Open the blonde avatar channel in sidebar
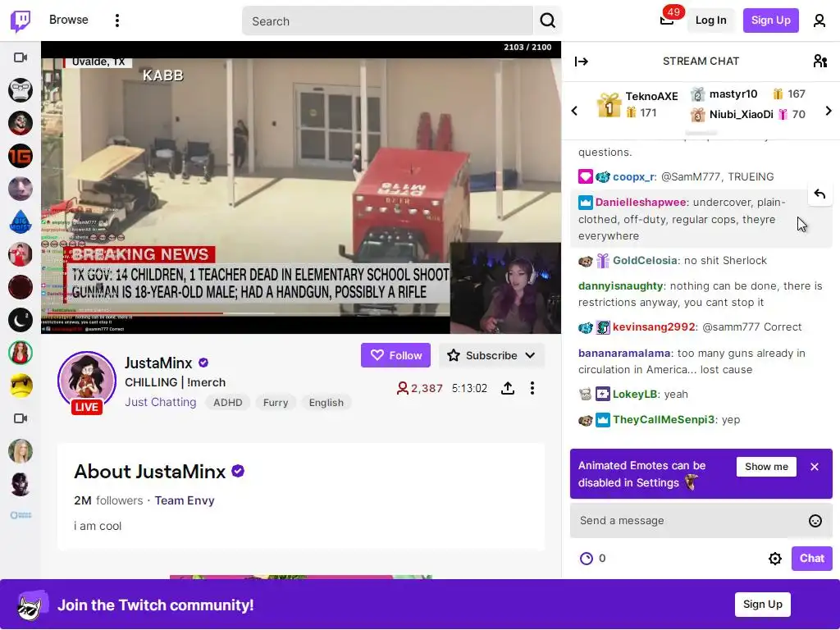840x630 pixels. tap(21, 451)
